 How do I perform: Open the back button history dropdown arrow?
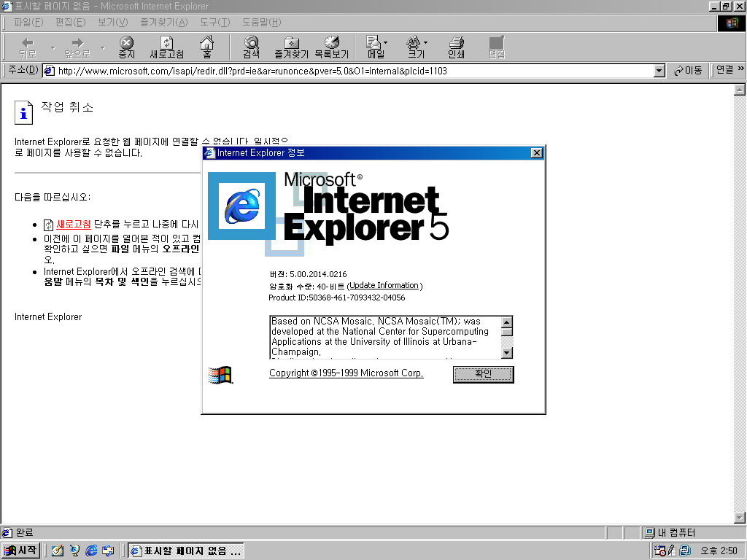coord(53,47)
